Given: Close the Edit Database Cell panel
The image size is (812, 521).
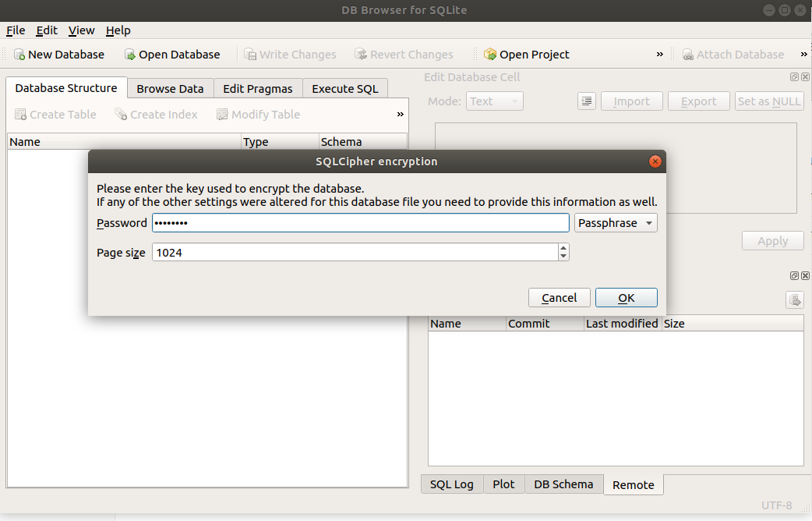Looking at the screenshot, I should (805, 76).
